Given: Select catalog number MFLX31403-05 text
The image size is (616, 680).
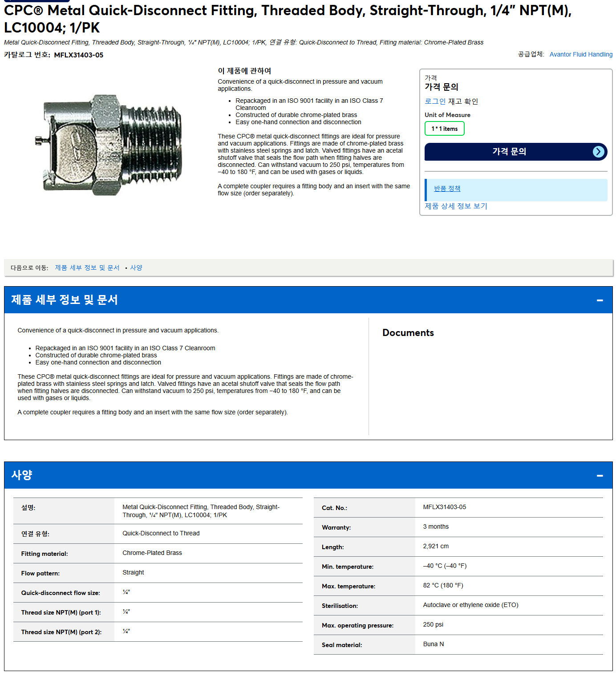Looking at the screenshot, I should [78, 55].
